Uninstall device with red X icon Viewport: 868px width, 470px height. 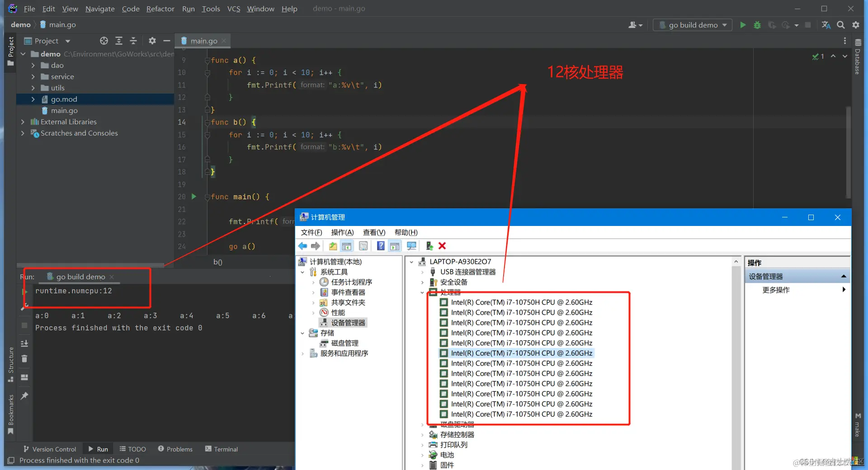[x=442, y=246]
